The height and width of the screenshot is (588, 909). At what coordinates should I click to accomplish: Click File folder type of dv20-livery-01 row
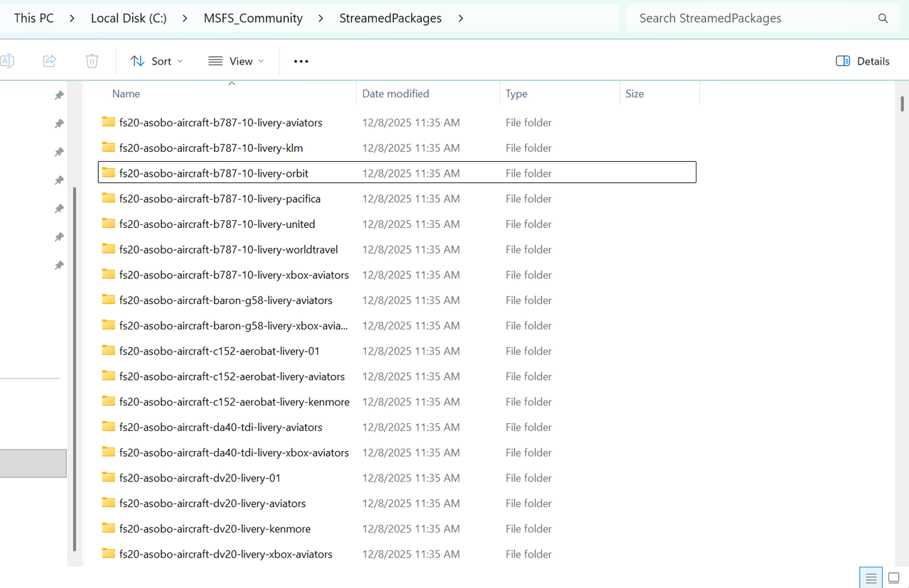pyautogui.click(x=529, y=479)
